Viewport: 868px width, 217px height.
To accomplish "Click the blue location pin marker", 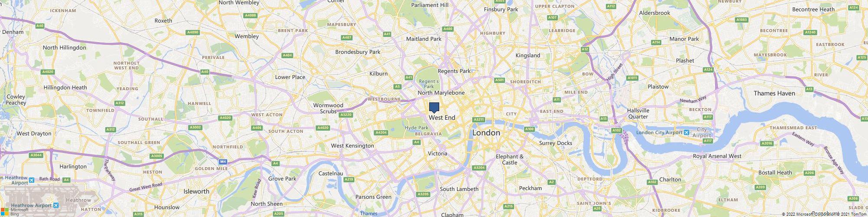I will tap(434, 108).
